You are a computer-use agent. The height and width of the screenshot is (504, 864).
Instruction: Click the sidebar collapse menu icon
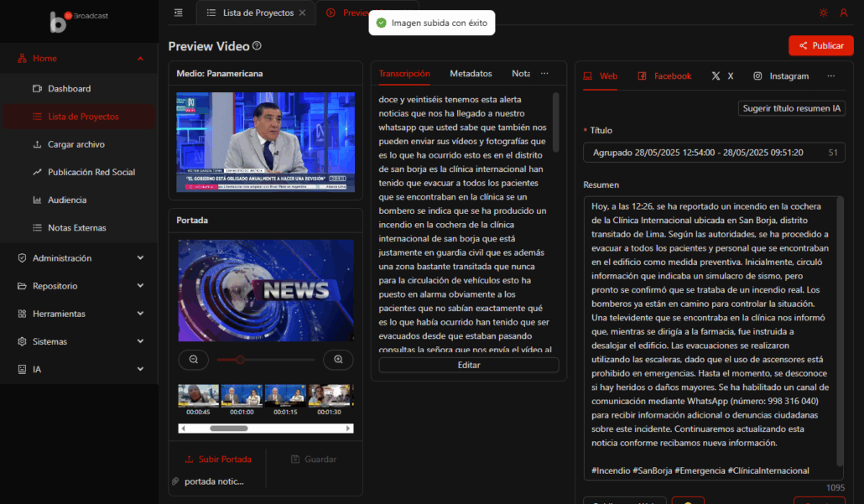[x=178, y=13]
